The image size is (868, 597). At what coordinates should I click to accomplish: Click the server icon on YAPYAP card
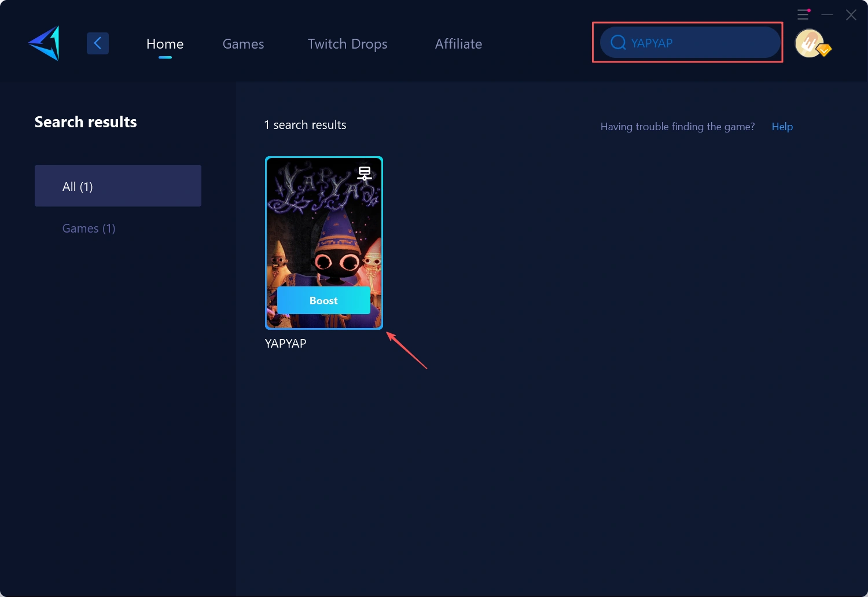coord(364,173)
